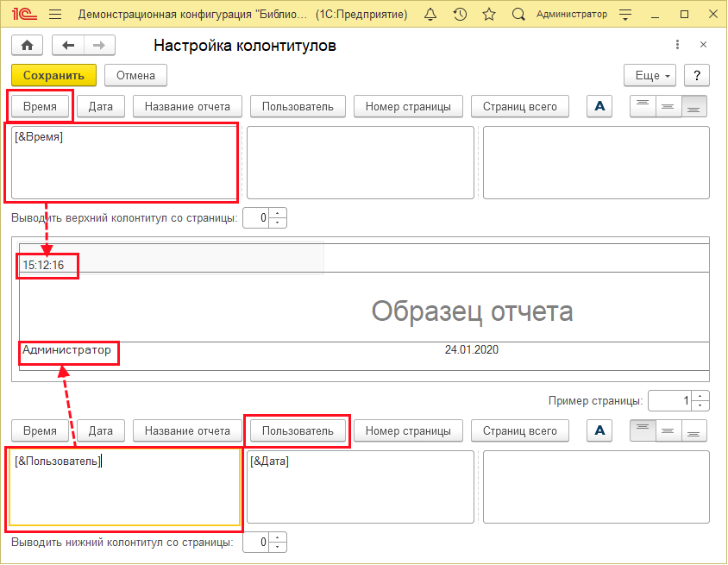Decrease the header start page number
The height and width of the screenshot is (565, 728).
278,223
